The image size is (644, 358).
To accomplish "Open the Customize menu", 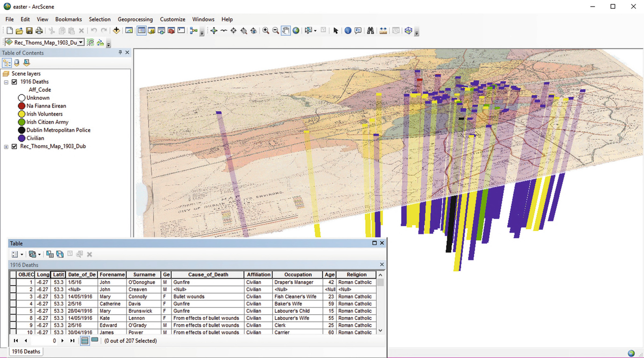I will coord(173,19).
